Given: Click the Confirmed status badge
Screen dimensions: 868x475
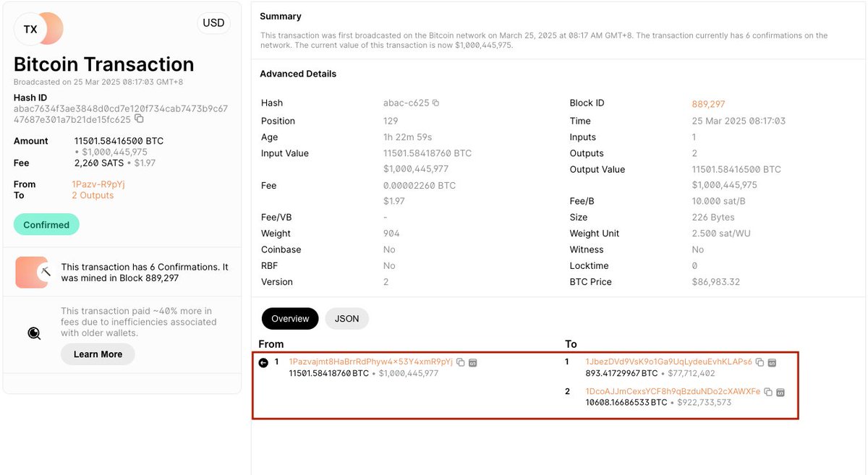Looking at the screenshot, I should [46, 224].
